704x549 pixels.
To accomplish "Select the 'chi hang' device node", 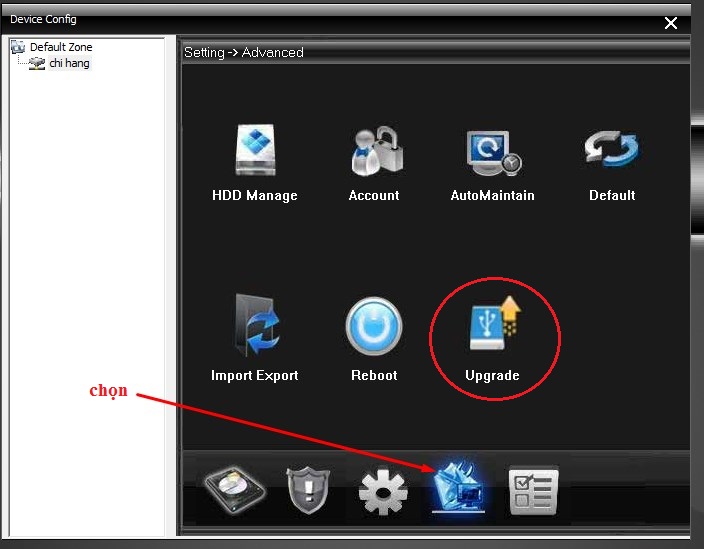I will 69,63.
